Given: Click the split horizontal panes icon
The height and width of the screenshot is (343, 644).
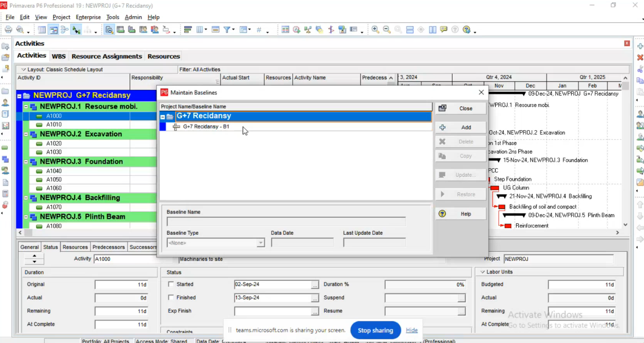Looking at the screenshot, I should (410, 30).
